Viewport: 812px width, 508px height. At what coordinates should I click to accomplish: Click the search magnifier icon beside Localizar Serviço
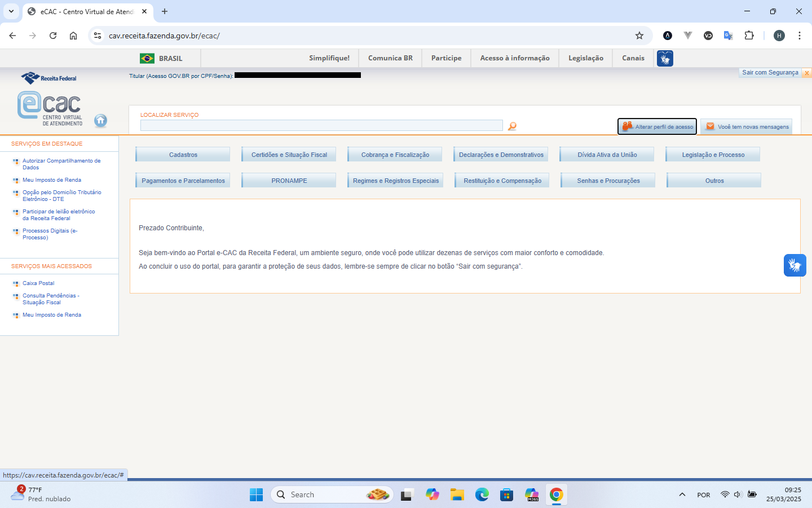tap(512, 126)
